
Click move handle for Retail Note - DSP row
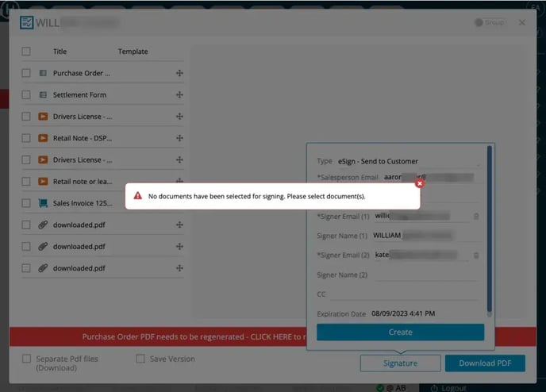tap(179, 138)
